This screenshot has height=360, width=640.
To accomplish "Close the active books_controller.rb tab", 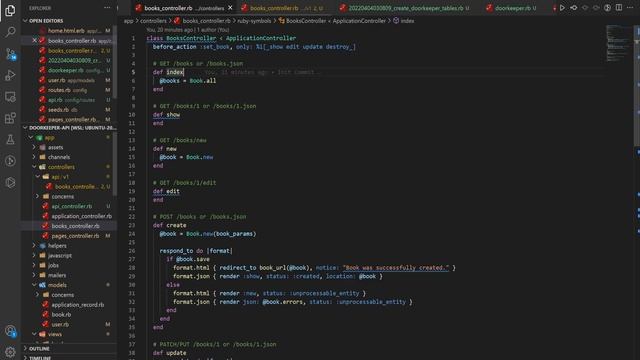I will click(x=230, y=8).
